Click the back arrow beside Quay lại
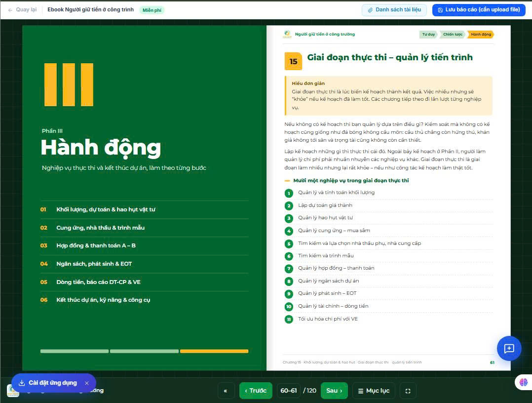Viewport: 532px width, 403px height. (10, 10)
